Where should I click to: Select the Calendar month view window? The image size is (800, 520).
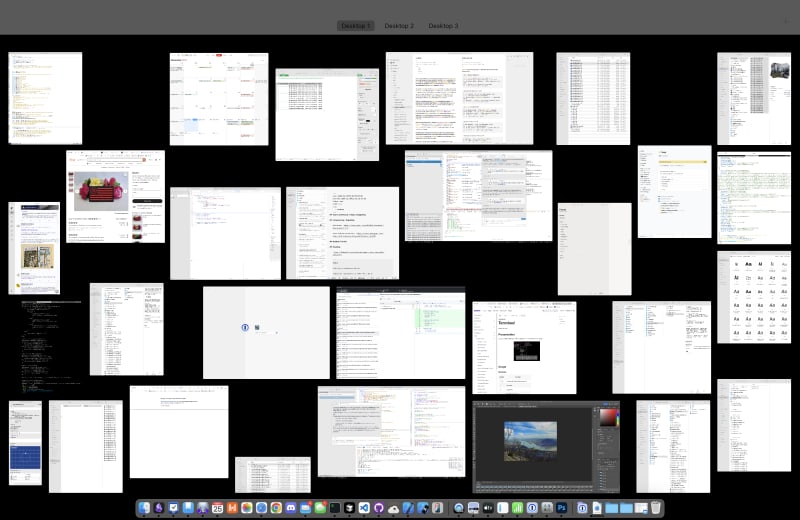219,99
